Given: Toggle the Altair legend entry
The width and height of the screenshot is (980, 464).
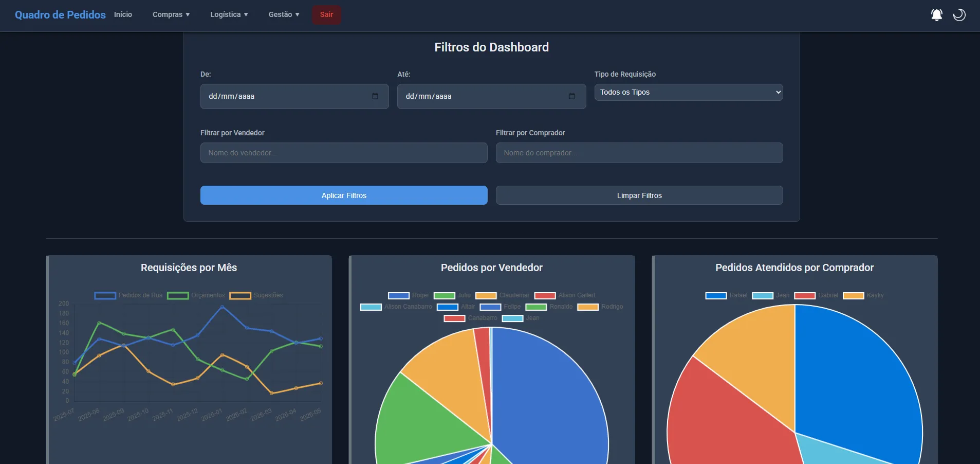Looking at the screenshot, I should (456, 307).
